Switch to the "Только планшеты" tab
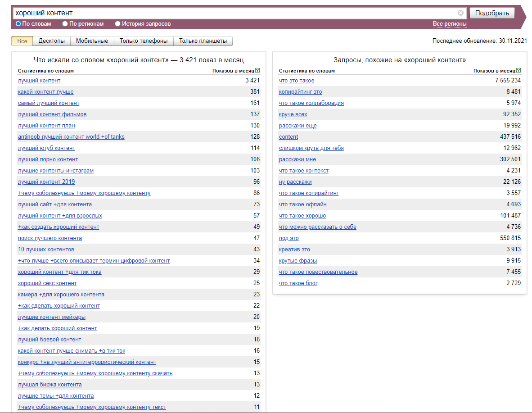The height and width of the screenshot is (413, 532). coord(203,41)
